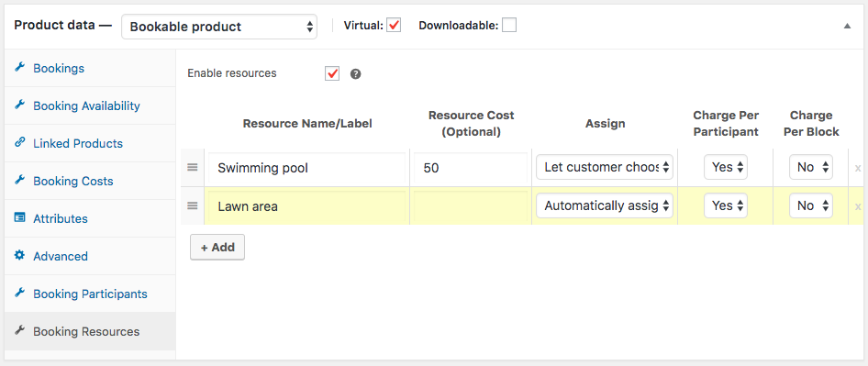Open the Booking Resources tab
Viewport: 868px width, 366px height.
90,332
